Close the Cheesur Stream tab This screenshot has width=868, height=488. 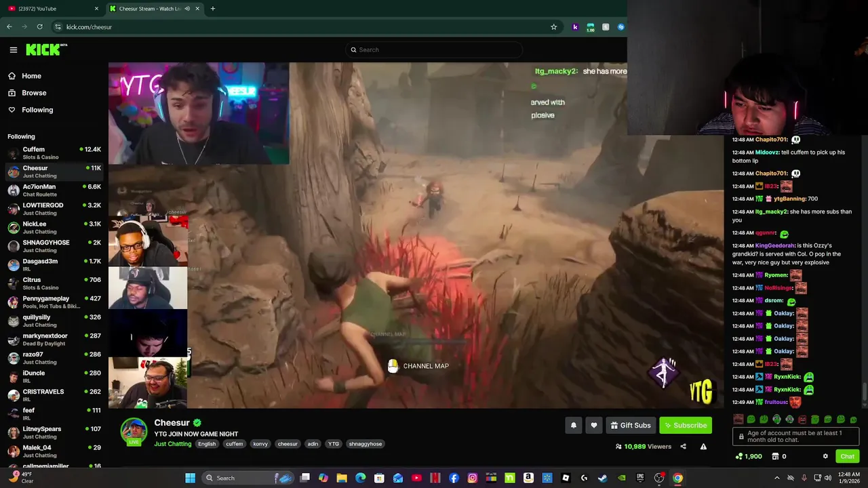(197, 9)
